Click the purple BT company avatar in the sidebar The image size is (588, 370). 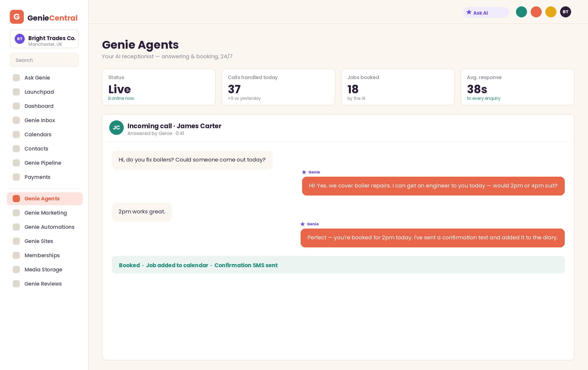20,39
